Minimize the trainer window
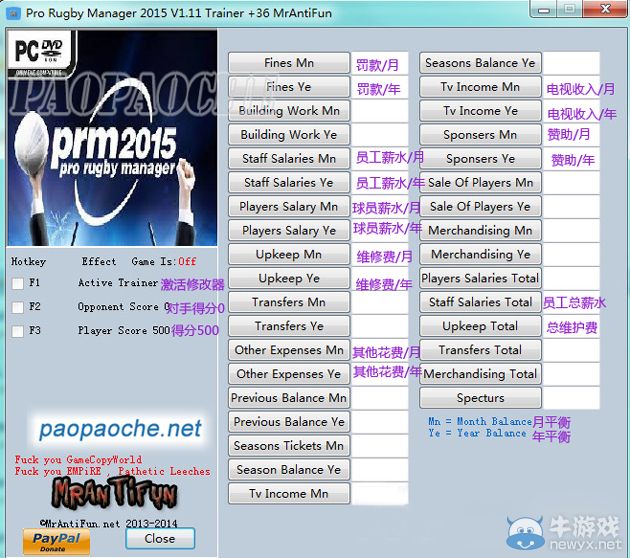 pos(544,9)
